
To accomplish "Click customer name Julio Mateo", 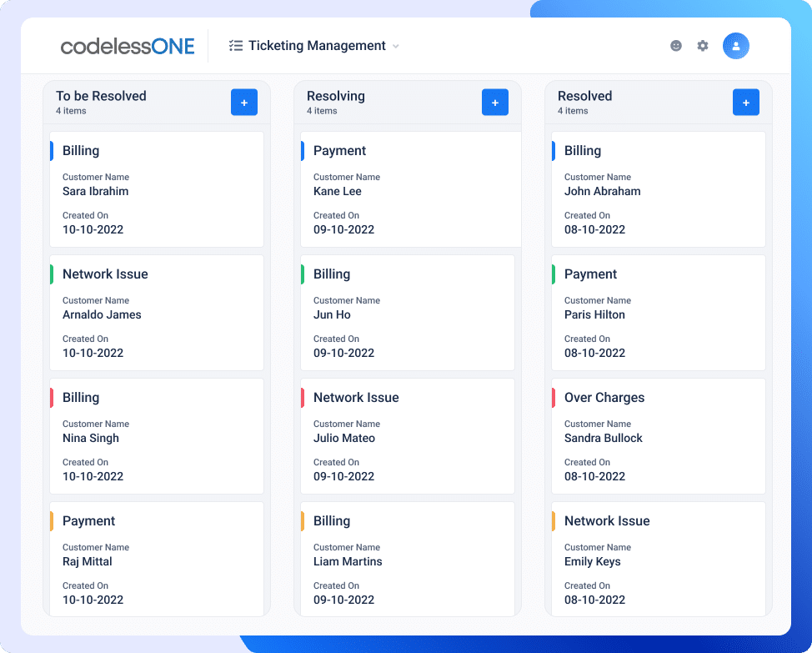I will click(343, 438).
